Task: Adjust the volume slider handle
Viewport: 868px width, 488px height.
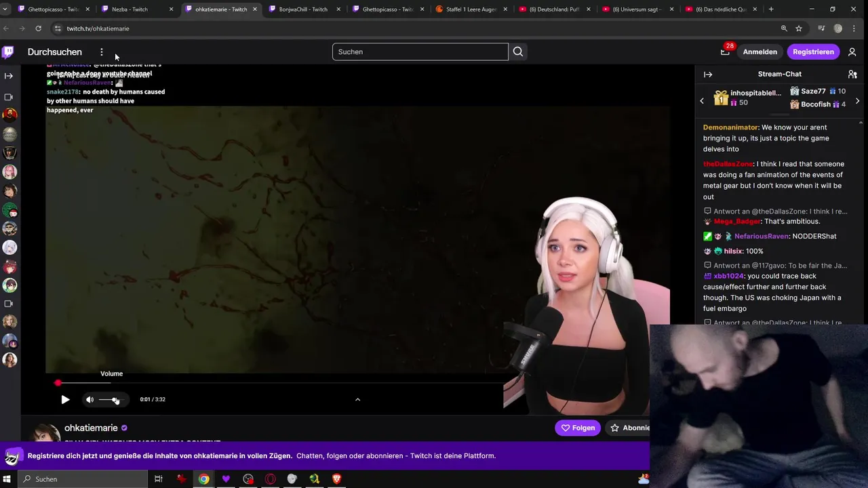Action: (x=116, y=400)
